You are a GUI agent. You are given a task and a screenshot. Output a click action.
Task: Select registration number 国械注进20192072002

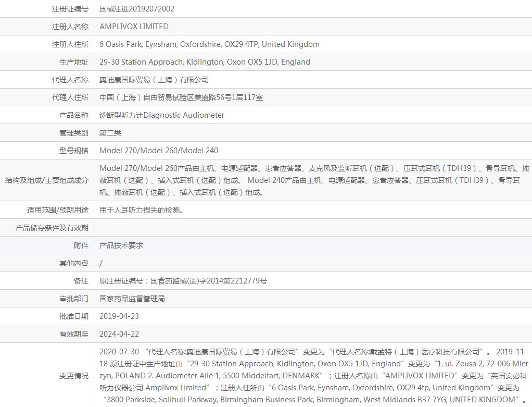point(137,9)
